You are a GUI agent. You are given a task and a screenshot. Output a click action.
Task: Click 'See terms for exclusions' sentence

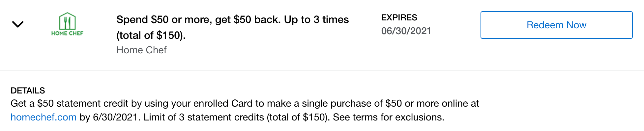[389, 117]
